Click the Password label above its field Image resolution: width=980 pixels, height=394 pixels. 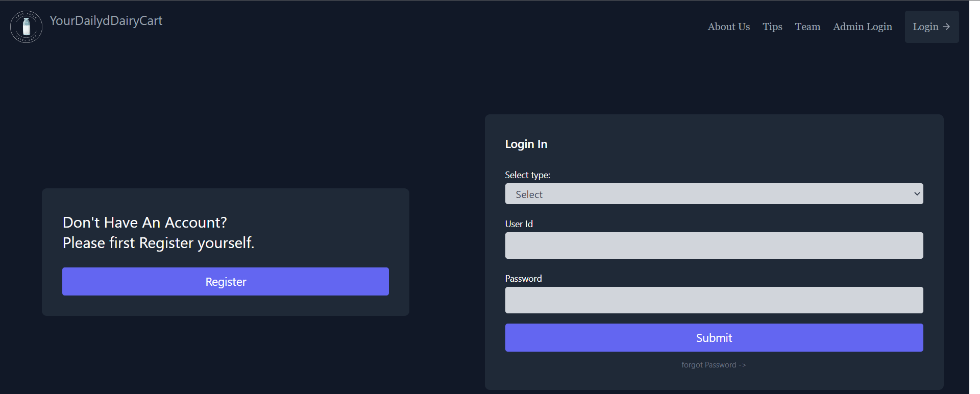pyautogui.click(x=523, y=278)
